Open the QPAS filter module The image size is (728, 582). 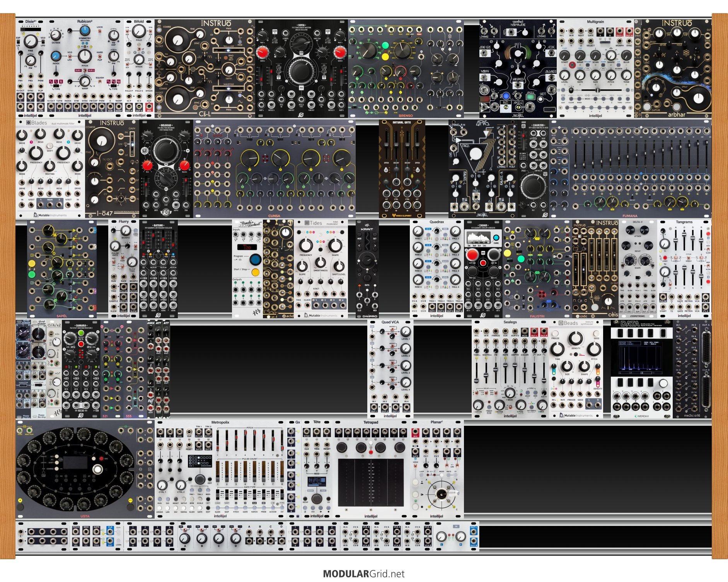click(x=483, y=169)
